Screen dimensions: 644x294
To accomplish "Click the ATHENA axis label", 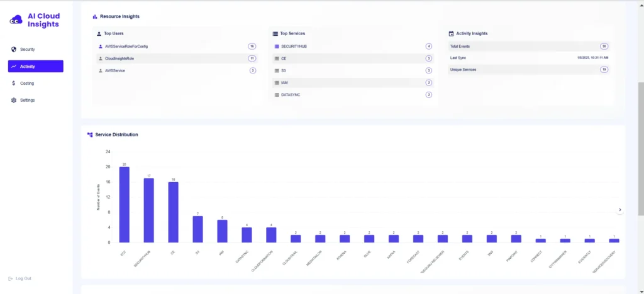I will coord(341,256).
